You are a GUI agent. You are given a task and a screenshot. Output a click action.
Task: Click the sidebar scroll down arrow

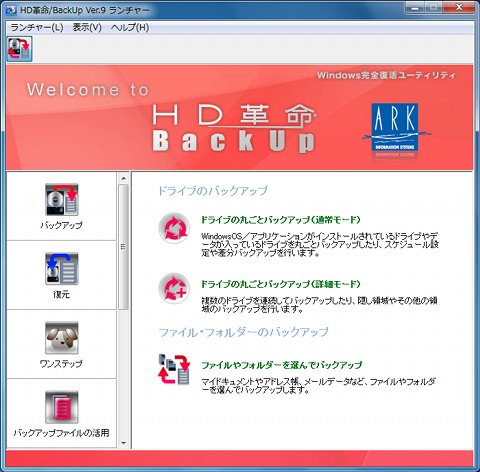124,443
